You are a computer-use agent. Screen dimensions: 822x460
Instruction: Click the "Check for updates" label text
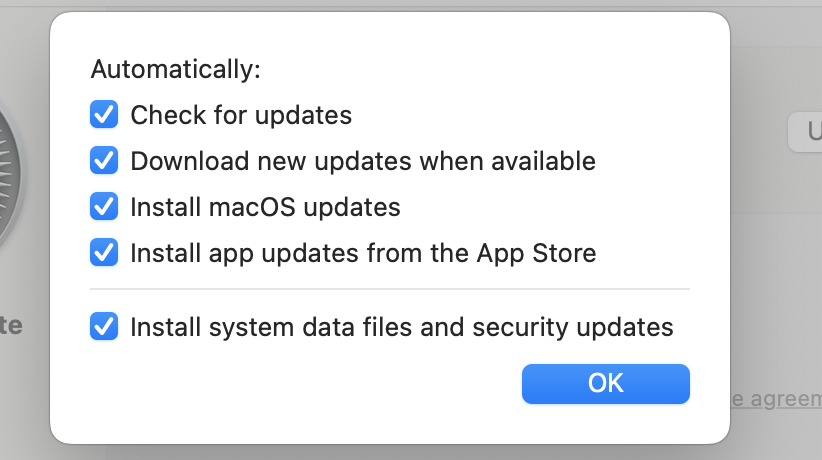click(x=241, y=115)
